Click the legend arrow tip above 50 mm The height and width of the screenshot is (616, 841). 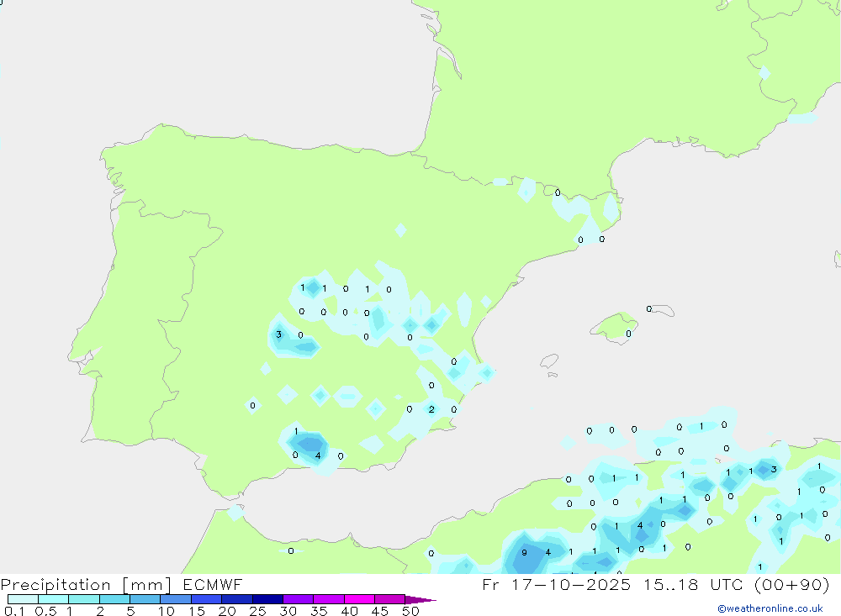[x=420, y=600]
